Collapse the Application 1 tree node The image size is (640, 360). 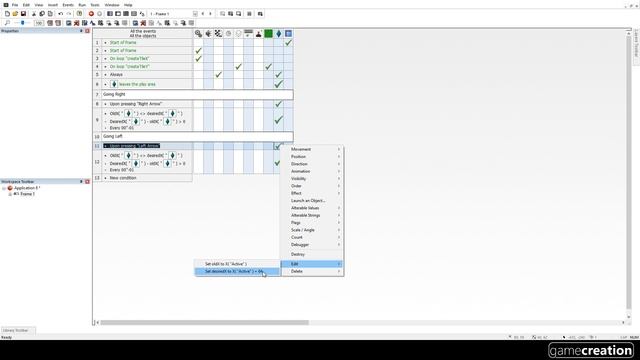pos(4,188)
